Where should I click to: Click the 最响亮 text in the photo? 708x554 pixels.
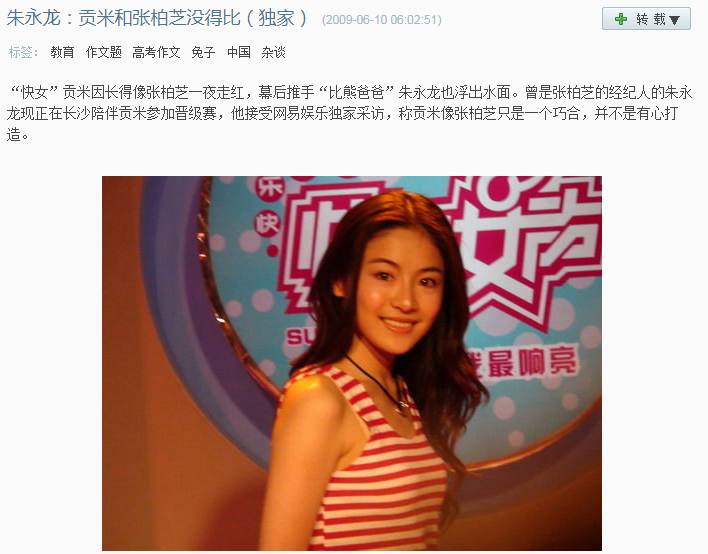coord(532,363)
